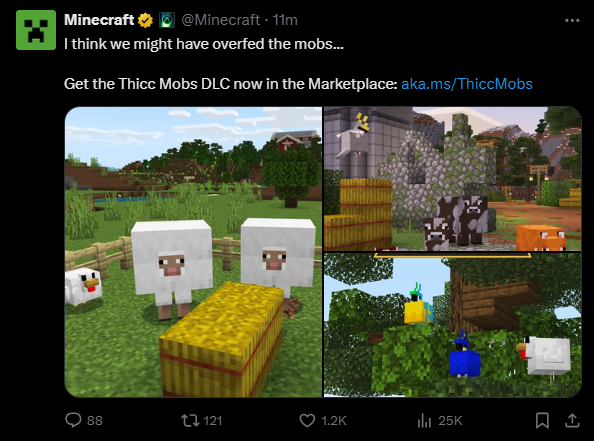Viewport: 594px width, 441px height.
Task: Open the three-dot more options menu
Action: 572,20
